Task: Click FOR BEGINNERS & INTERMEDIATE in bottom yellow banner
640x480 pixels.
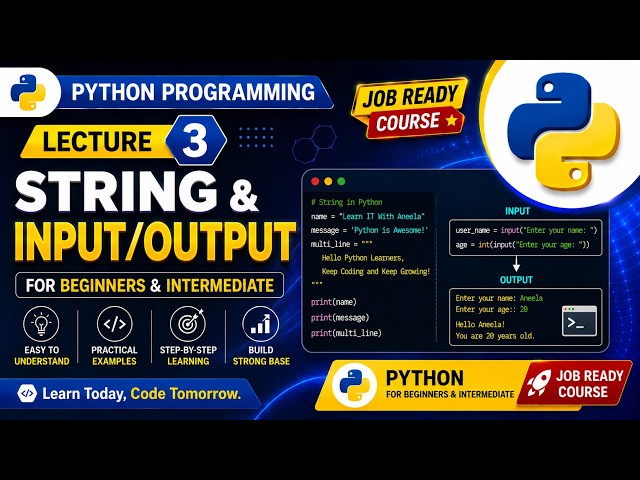Action: click(450, 395)
